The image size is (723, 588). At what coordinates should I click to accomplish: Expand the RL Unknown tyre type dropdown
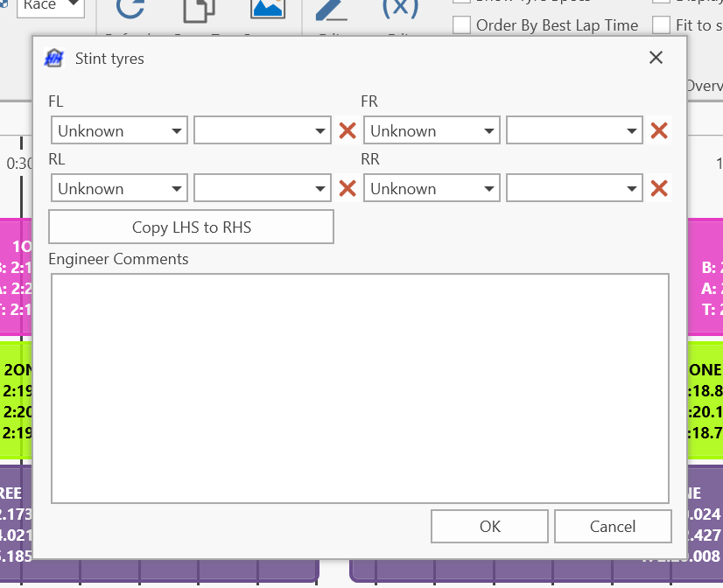click(119, 189)
